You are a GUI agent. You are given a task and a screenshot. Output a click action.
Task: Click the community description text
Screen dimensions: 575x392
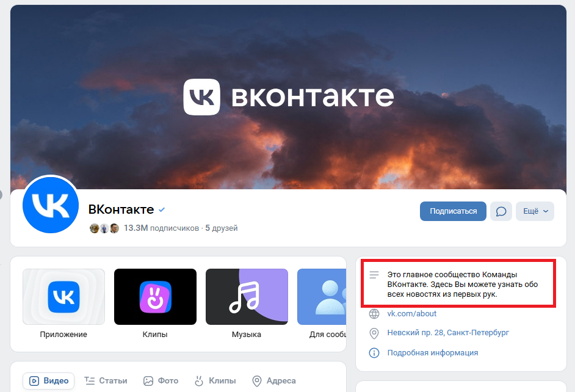point(463,284)
